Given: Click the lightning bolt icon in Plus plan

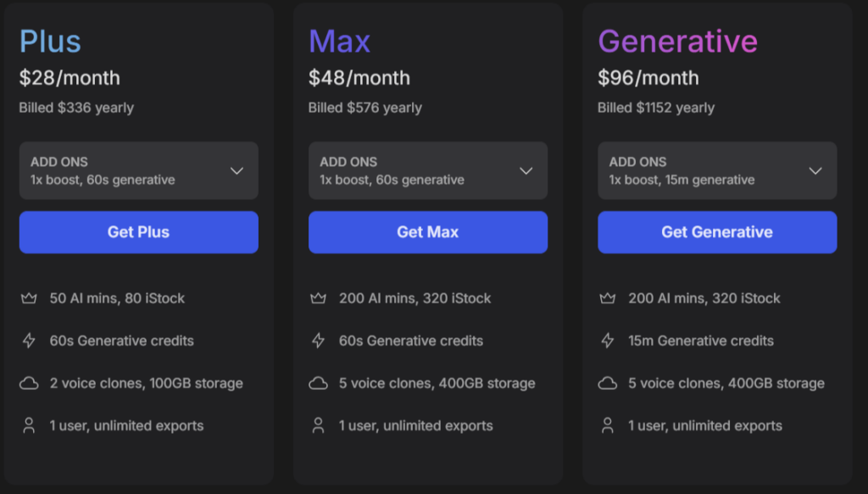Looking at the screenshot, I should [29, 341].
